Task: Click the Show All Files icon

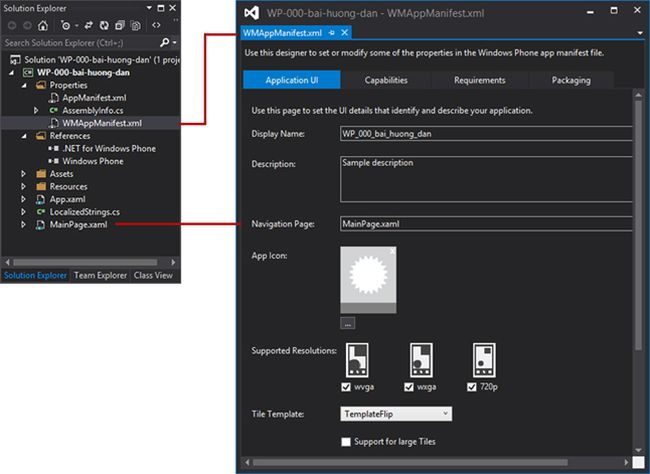Action: pos(136,26)
